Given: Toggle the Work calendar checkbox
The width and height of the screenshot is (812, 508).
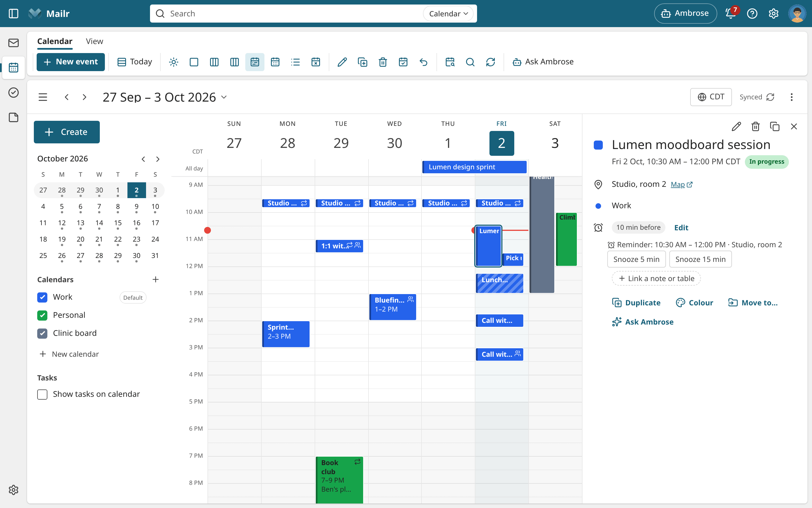Looking at the screenshot, I should (42, 297).
